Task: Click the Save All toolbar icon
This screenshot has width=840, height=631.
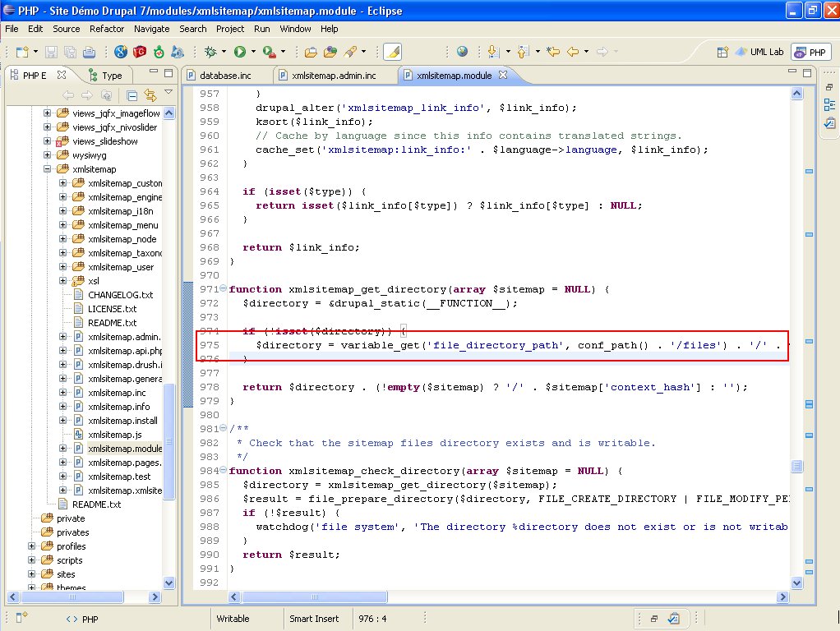Action: [x=70, y=52]
